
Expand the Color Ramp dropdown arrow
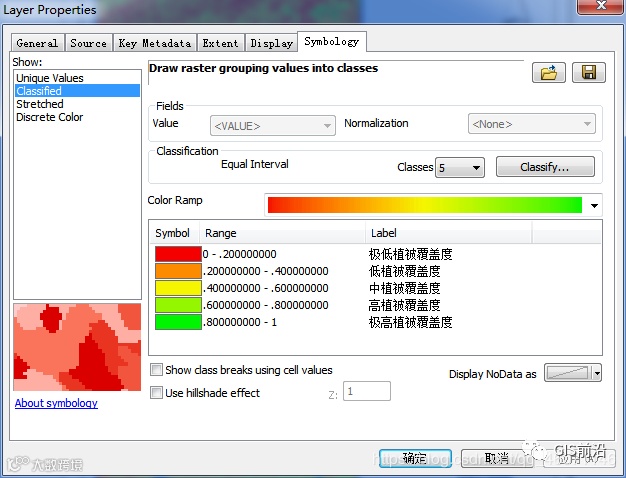coord(594,205)
